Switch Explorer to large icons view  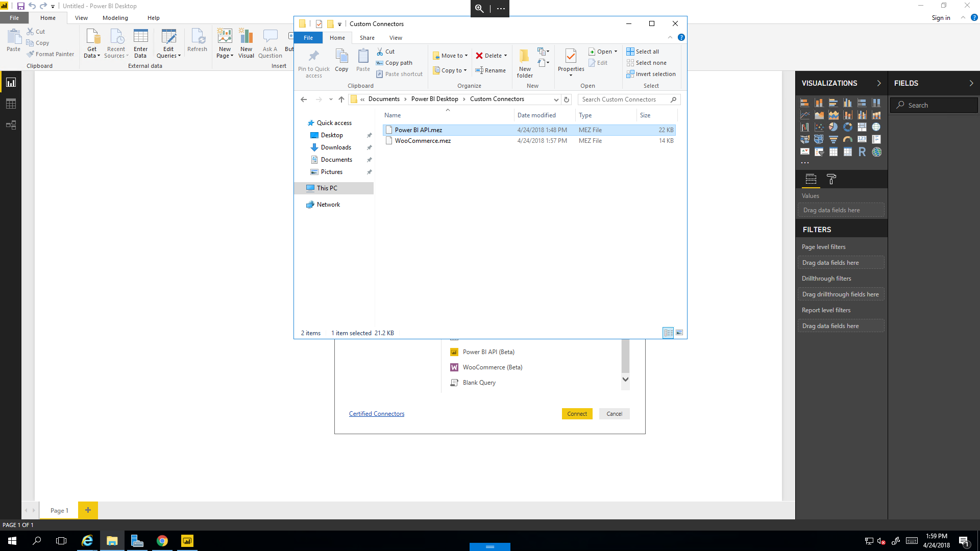tap(679, 333)
